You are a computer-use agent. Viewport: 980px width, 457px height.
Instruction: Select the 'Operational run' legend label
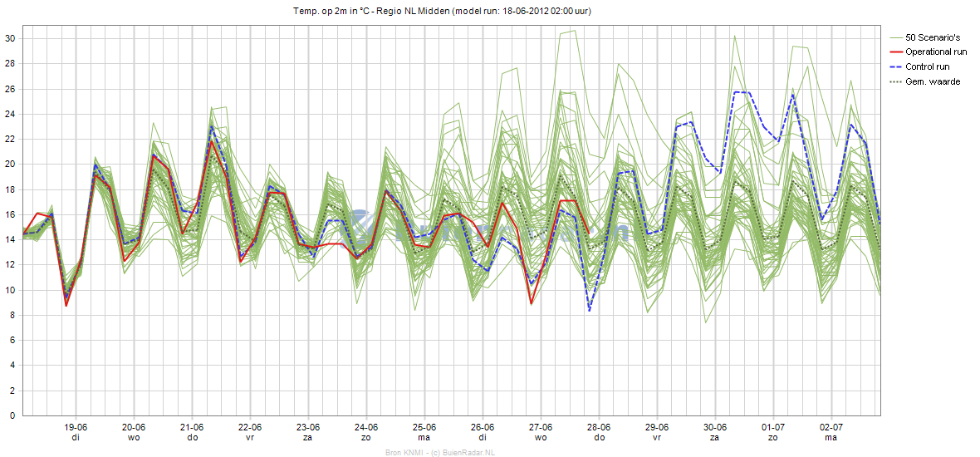point(936,52)
